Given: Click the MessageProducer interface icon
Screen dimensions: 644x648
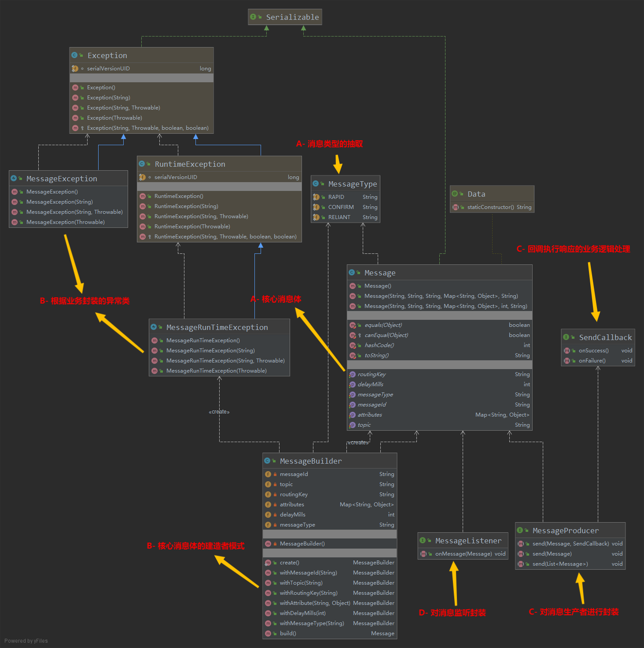Looking at the screenshot, I should tap(520, 530).
